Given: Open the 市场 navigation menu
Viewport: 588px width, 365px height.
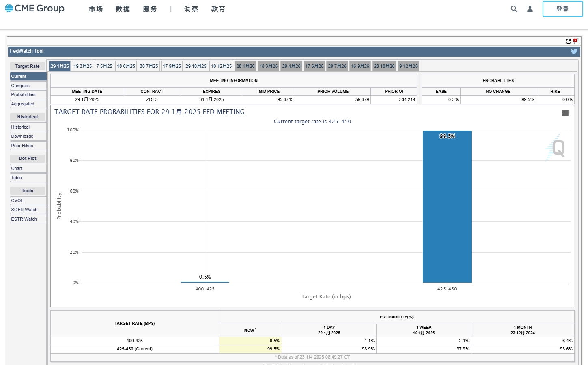Looking at the screenshot, I should [96, 9].
